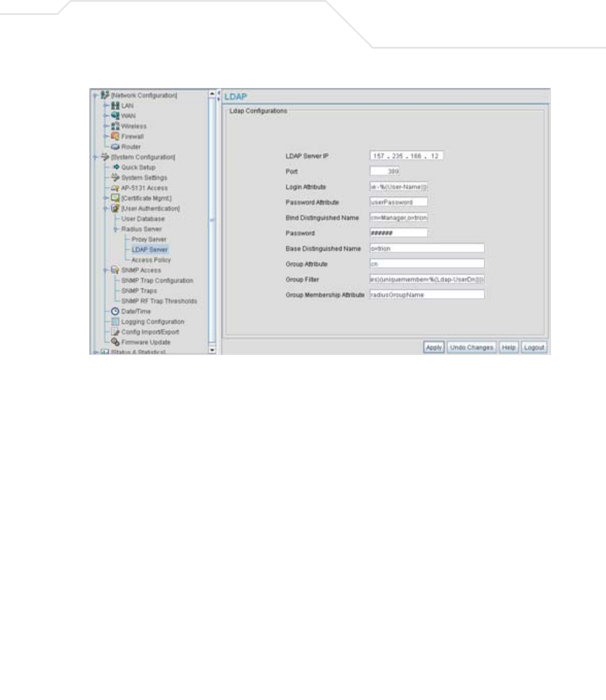
Task: Click the Group Filter field
Action: click(427, 279)
